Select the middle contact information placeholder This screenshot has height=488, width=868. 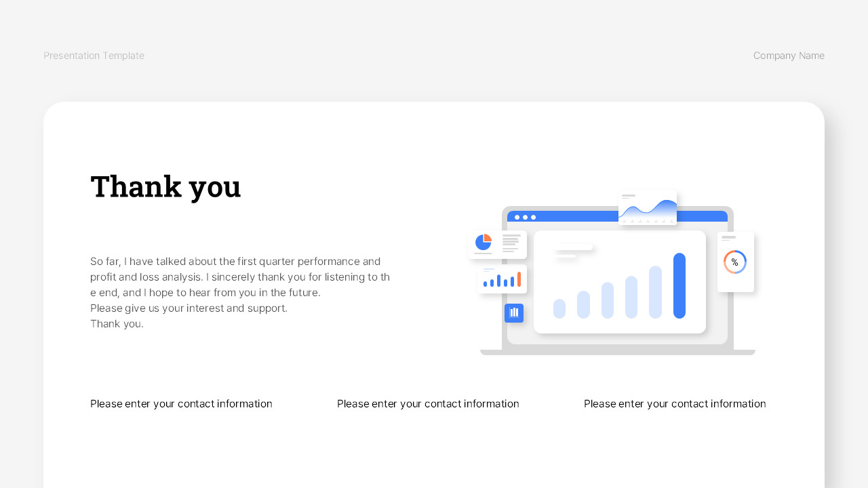click(428, 403)
